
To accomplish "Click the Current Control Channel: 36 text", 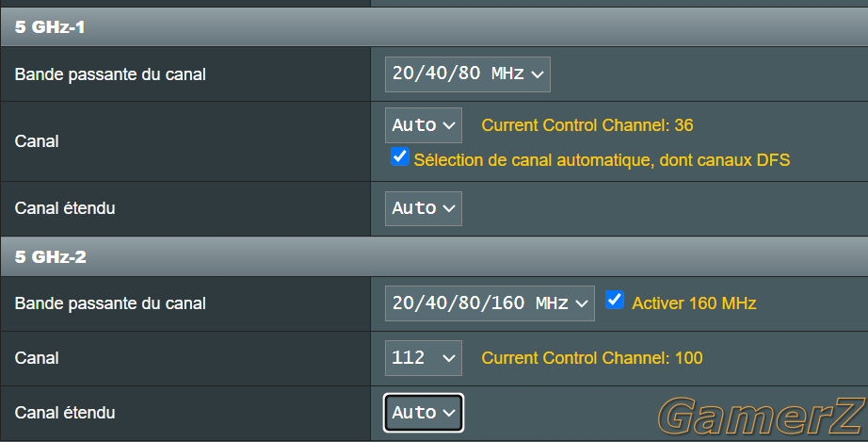I will (x=587, y=125).
